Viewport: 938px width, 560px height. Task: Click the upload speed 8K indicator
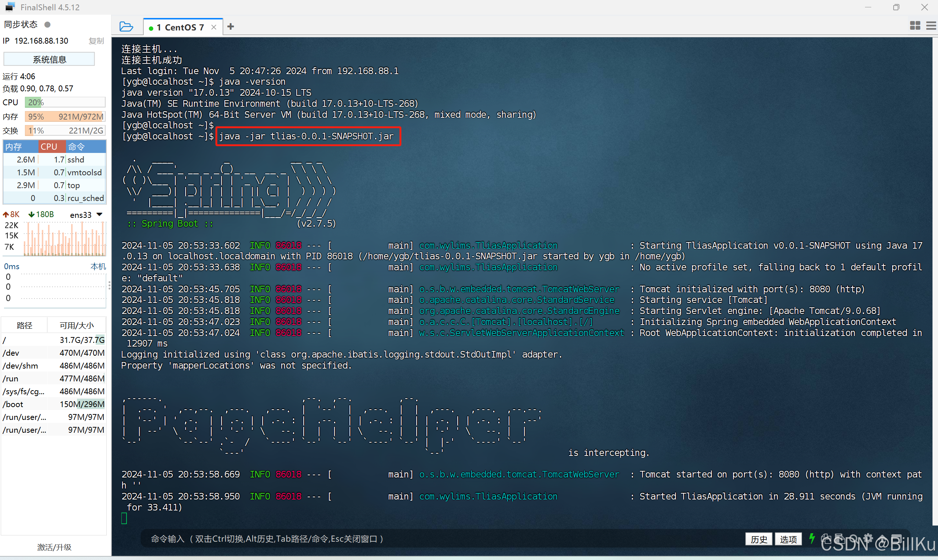pos(11,214)
